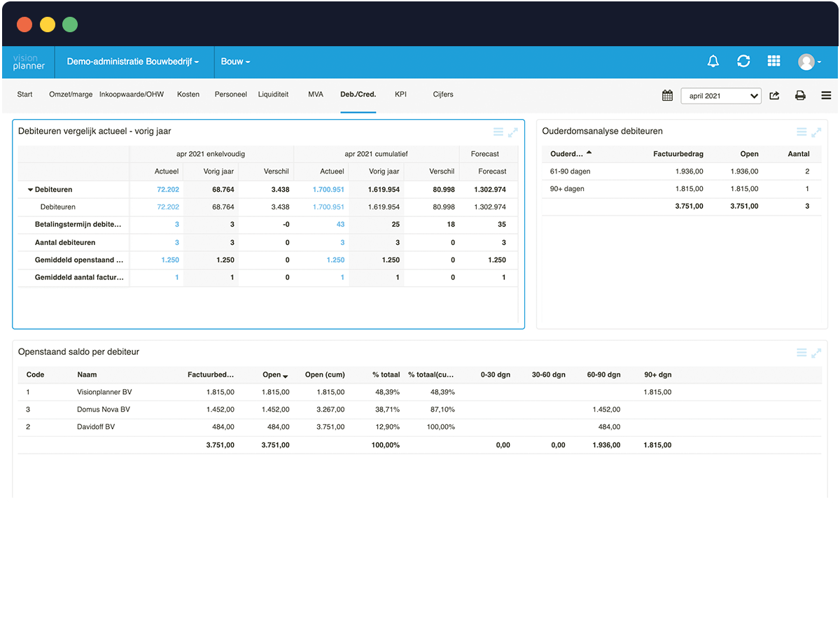Maximize the Ouderdomsanalyse debiteuren panel

(816, 132)
